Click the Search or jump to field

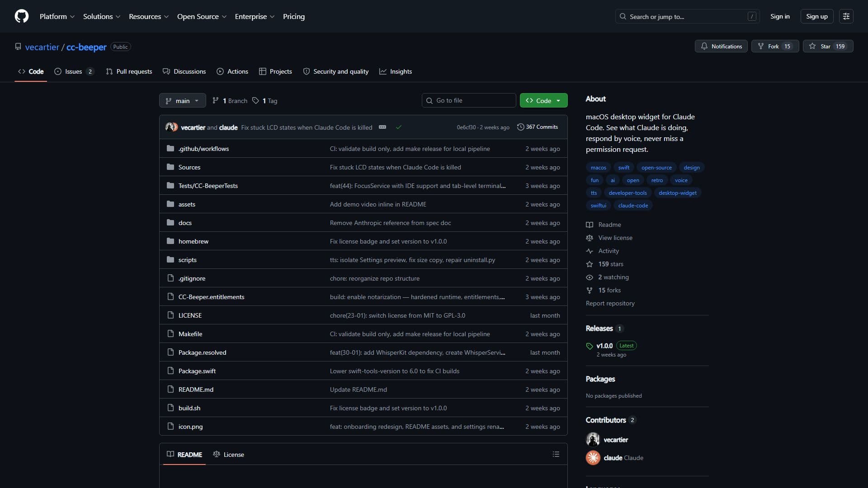click(x=687, y=16)
